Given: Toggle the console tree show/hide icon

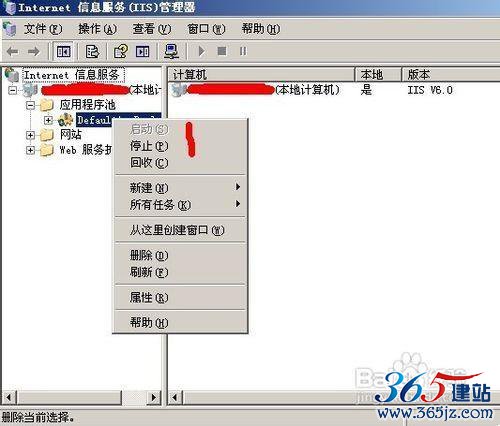Looking at the screenshot, I should coord(63,52).
